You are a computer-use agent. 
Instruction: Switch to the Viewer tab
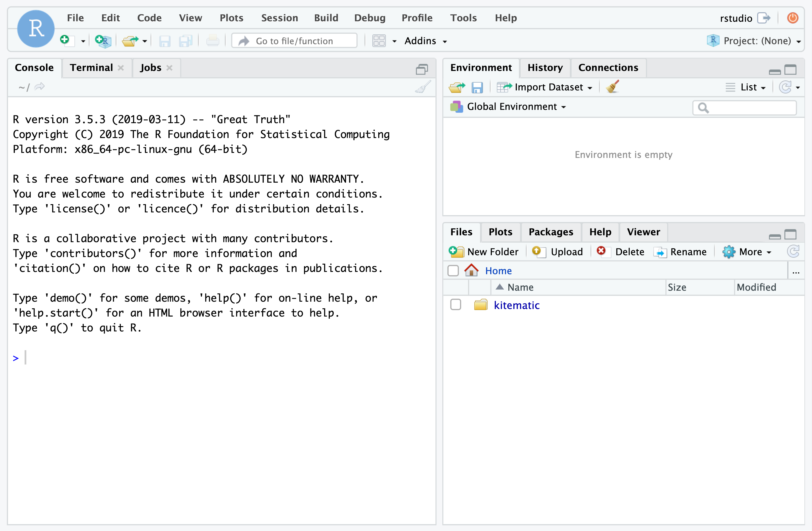[x=643, y=232]
